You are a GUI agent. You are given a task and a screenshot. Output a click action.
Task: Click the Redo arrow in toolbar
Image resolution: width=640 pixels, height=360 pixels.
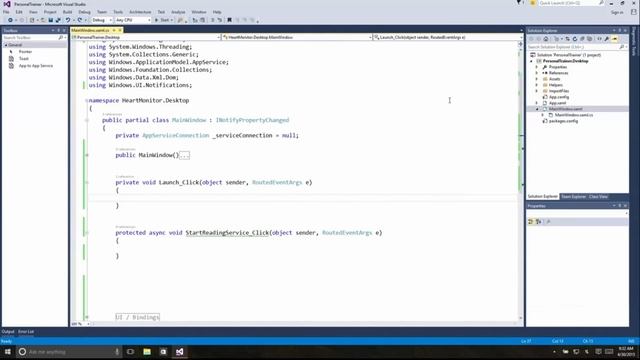[x=80, y=20]
